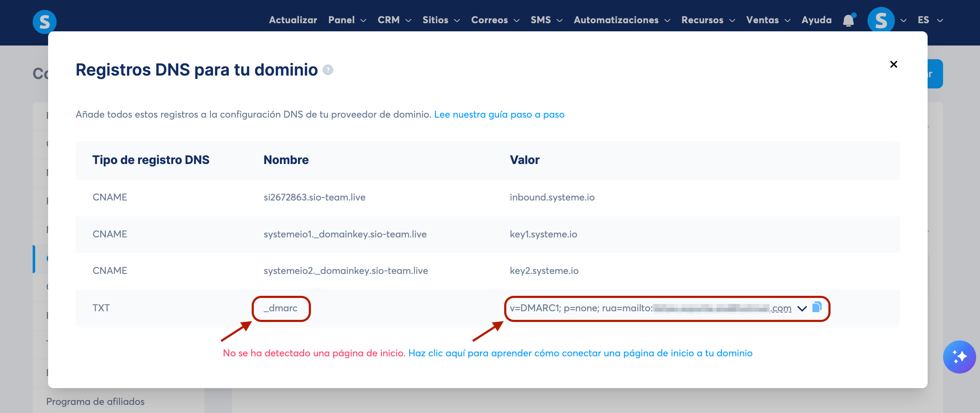Viewport: 980px width, 413px height.
Task: Click the Actualizar link
Action: coord(293,20)
